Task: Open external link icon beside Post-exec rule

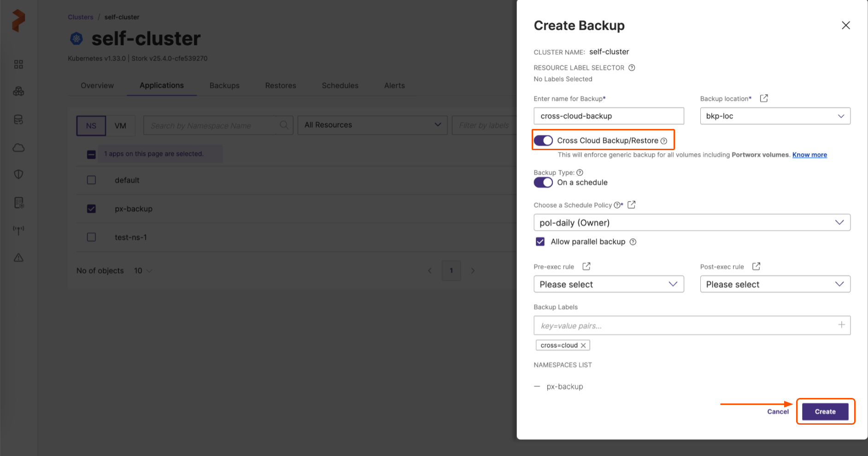Action: tap(756, 266)
